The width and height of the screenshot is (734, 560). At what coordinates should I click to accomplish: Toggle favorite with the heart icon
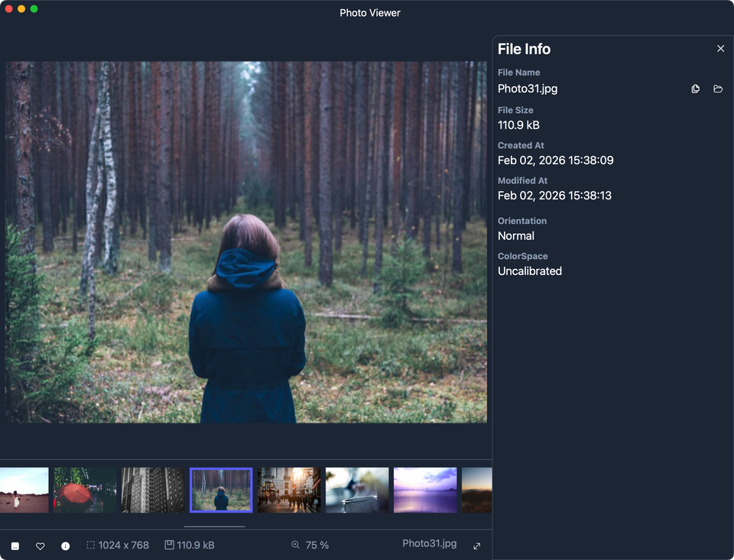[41, 545]
